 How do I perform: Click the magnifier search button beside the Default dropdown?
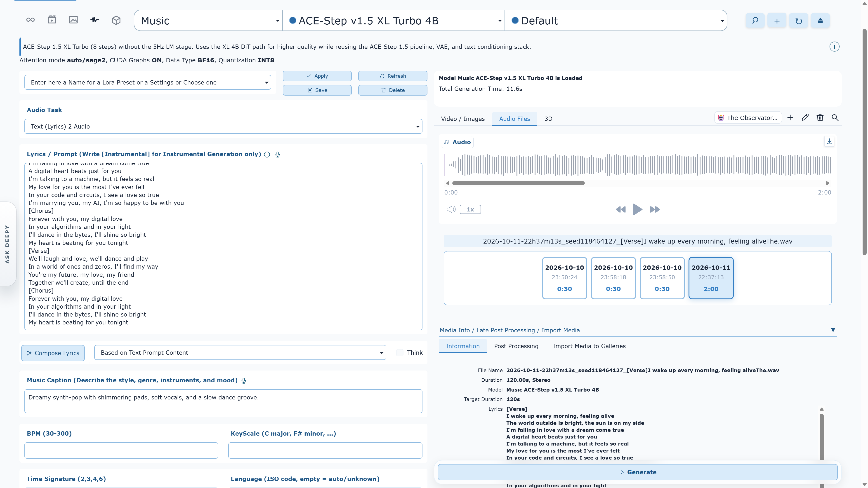click(x=755, y=21)
